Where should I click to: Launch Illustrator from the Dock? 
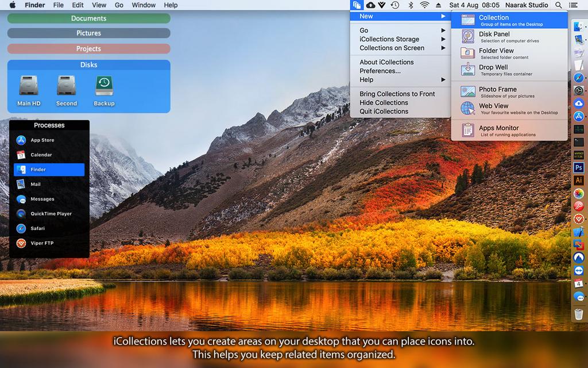coord(579,180)
